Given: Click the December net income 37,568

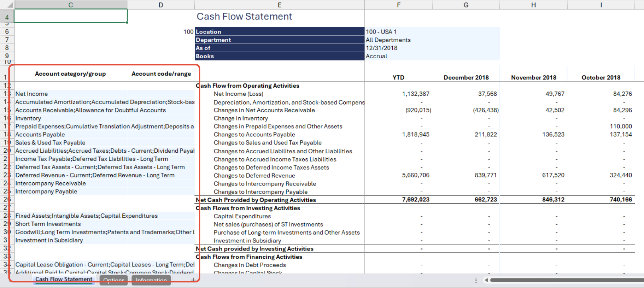Looking at the screenshot, I should (x=487, y=94).
